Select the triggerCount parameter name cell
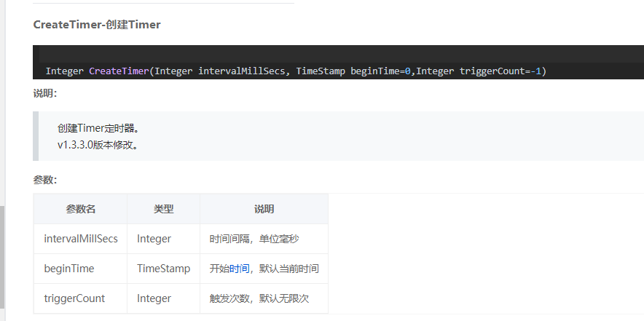 (80, 298)
